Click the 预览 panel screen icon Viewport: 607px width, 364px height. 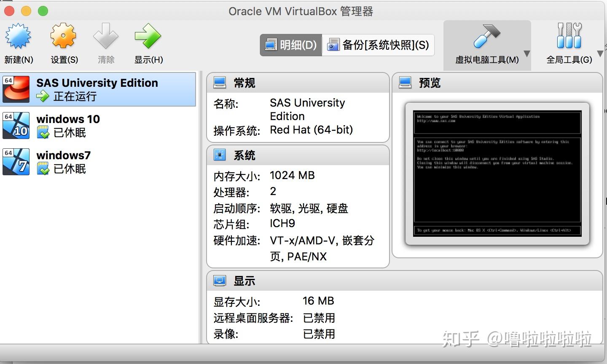coord(405,82)
